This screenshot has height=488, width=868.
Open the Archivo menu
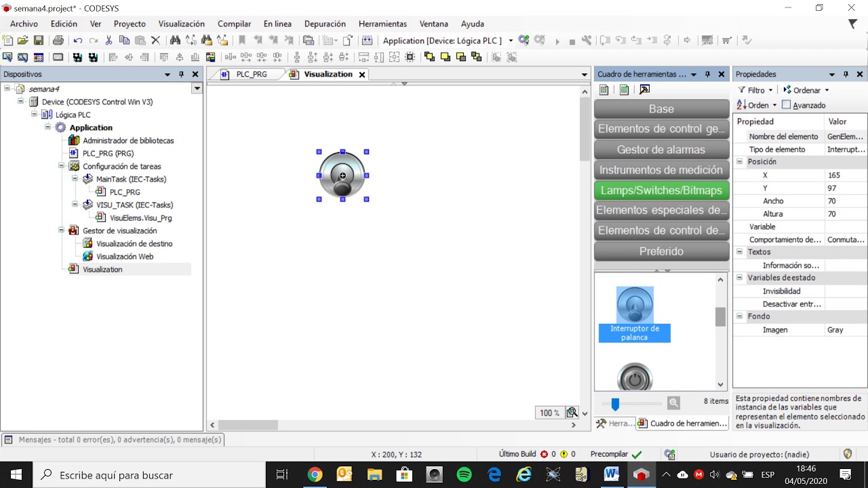pyautogui.click(x=24, y=24)
